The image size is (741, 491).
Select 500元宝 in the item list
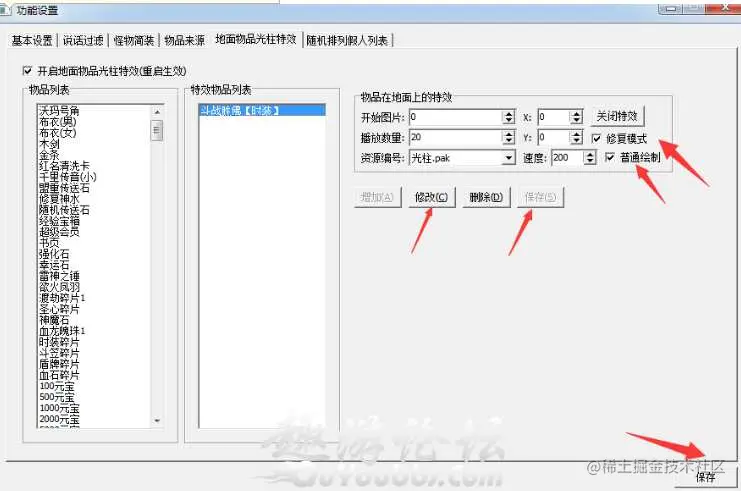point(57,396)
